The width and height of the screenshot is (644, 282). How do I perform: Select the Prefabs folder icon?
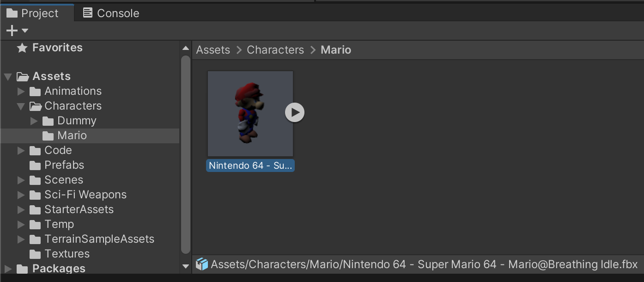click(x=35, y=166)
